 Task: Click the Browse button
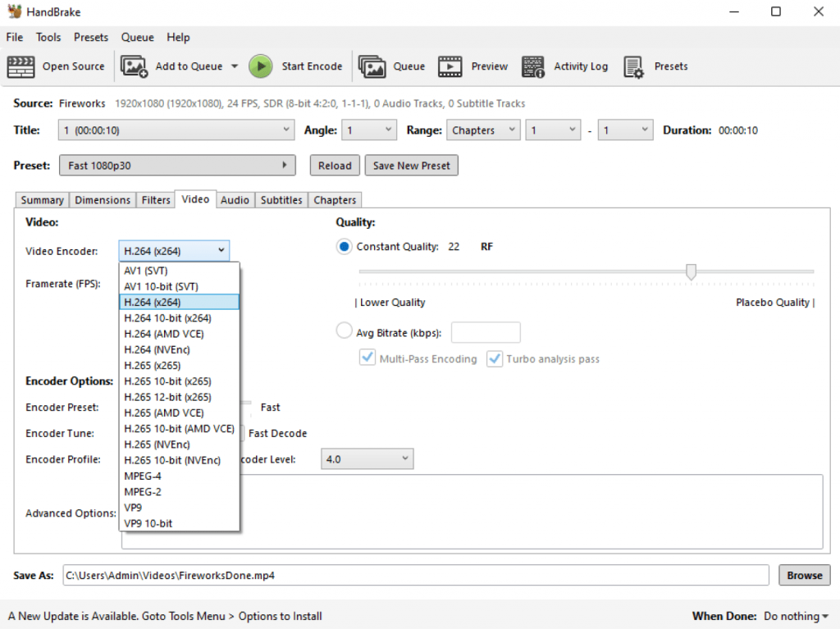804,575
